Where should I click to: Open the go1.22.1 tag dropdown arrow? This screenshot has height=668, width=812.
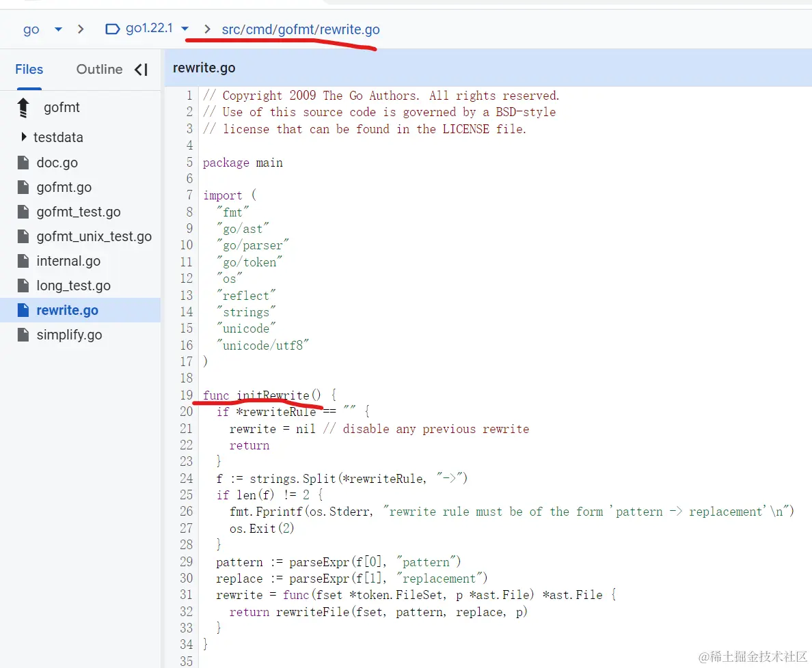coord(185,29)
